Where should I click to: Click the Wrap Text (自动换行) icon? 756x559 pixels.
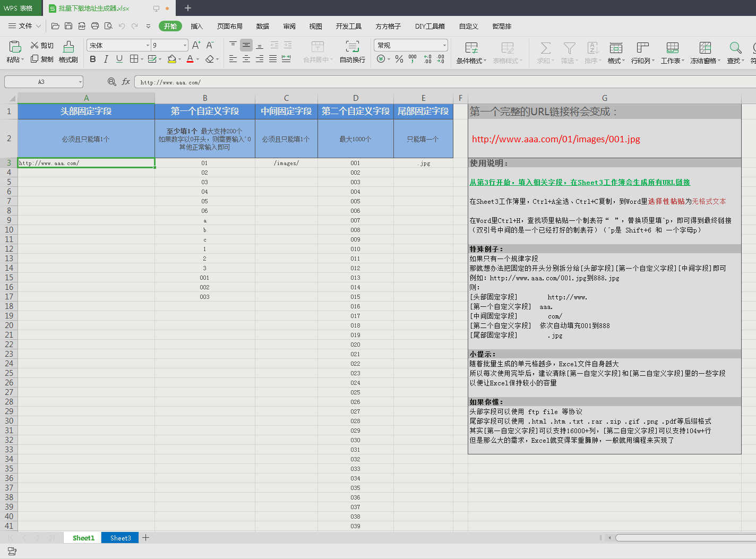pos(353,46)
